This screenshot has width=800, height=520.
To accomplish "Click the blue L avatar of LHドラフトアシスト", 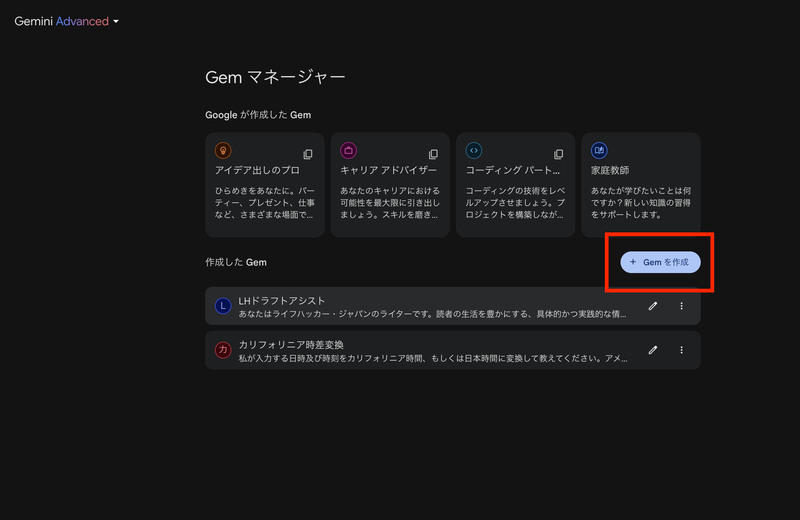I will pos(223,306).
